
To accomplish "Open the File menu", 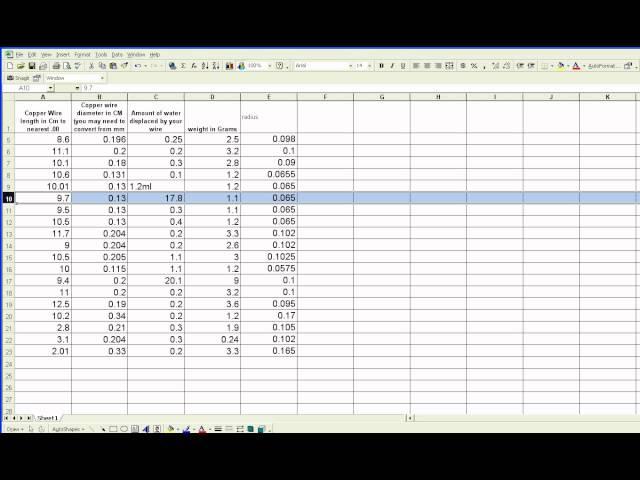I will click(x=19, y=54).
